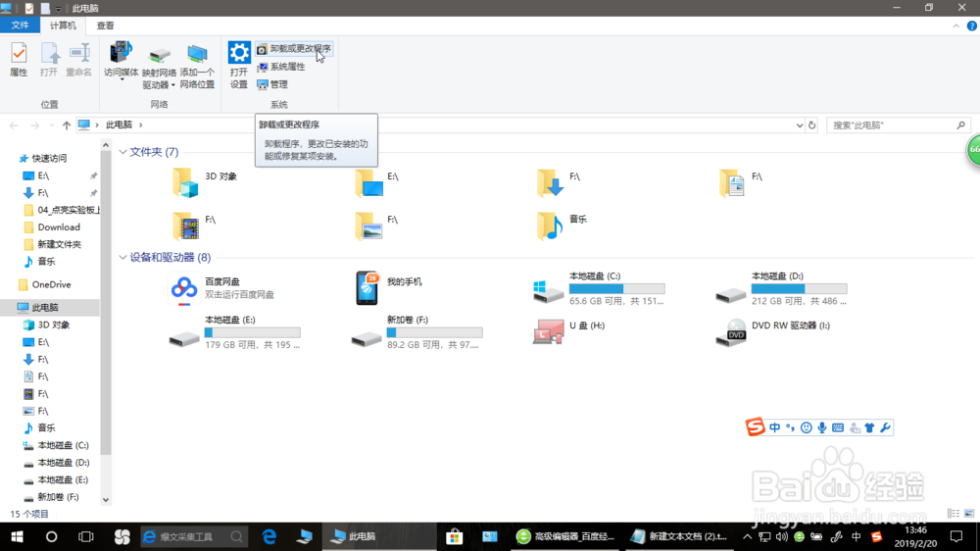Switch to details view in status bar
Screen dimensions: 980x551
pyautogui.click(x=954, y=514)
